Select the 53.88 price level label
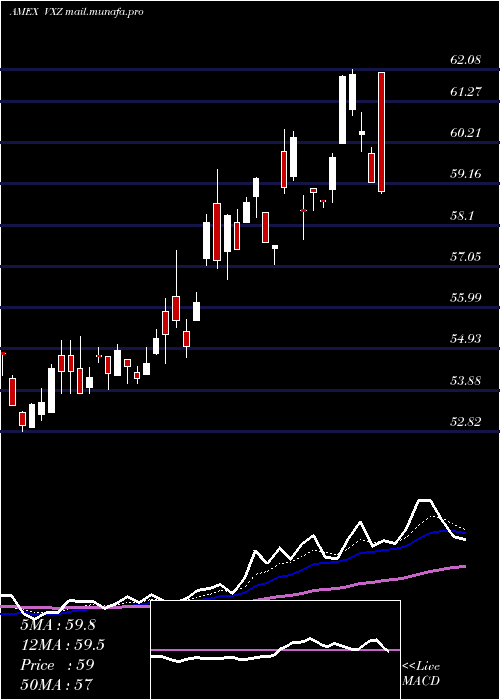This screenshot has width=500, height=700. pyautogui.click(x=466, y=381)
